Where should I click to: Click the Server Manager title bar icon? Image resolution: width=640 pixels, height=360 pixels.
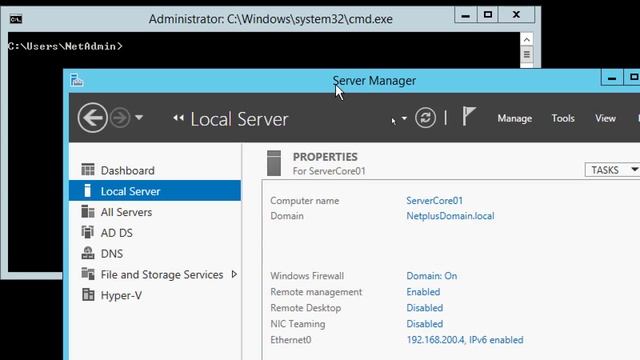tap(76, 80)
